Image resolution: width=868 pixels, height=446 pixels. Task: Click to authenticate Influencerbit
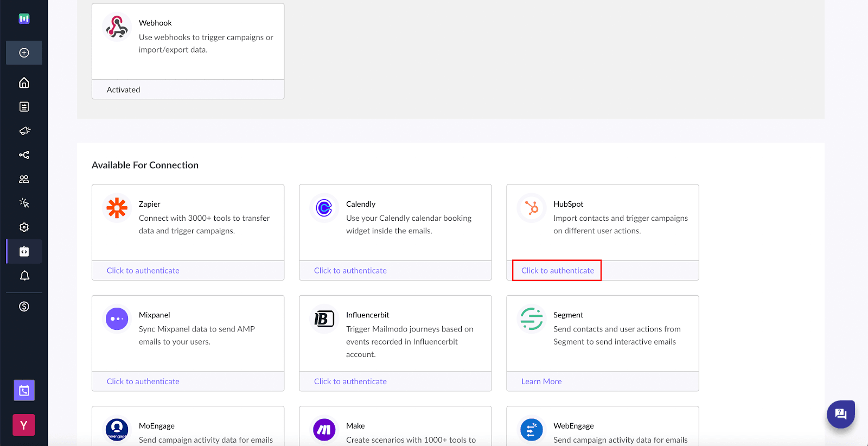(350, 381)
